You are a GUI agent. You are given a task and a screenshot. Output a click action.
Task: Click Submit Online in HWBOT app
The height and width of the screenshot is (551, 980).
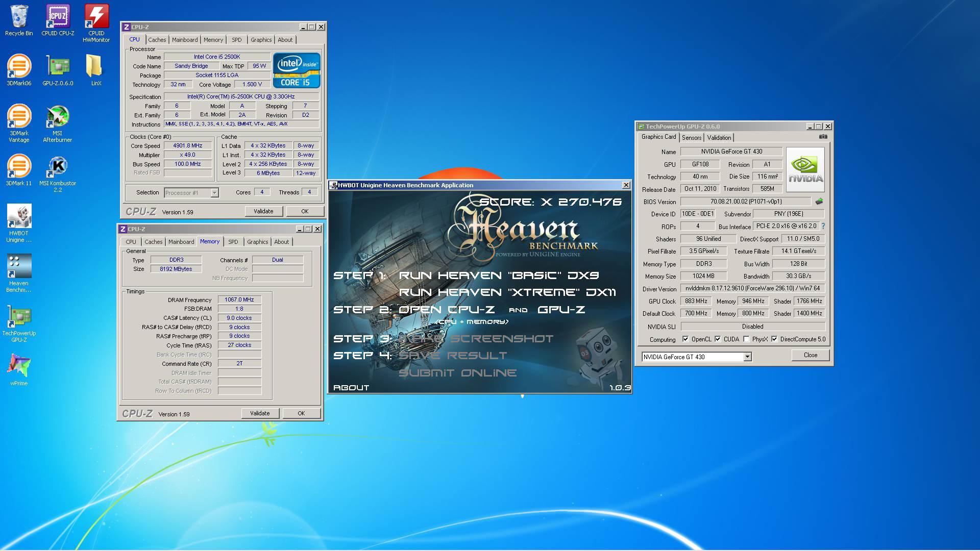tap(458, 373)
